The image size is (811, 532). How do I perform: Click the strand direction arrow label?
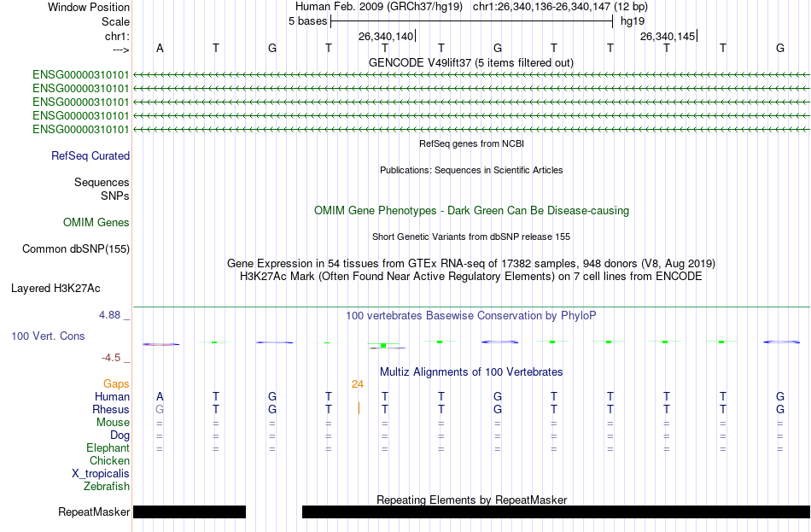click(x=121, y=50)
